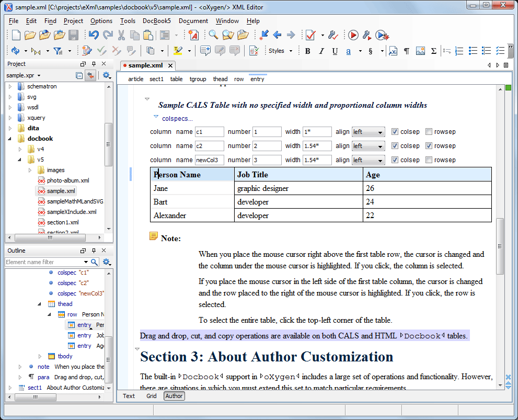The width and height of the screenshot is (518, 420).
Task: Cut the selection with scissors icon
Action: pyautogui.click(x=121, y=35)
